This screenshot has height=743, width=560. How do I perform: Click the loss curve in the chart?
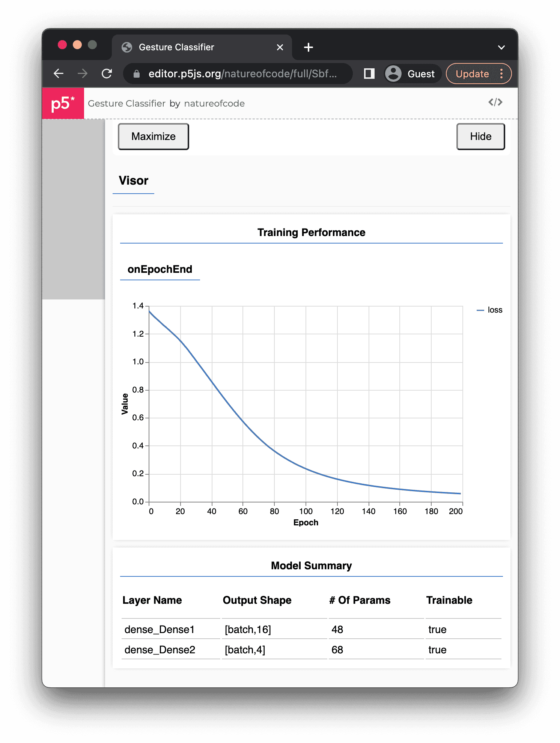tap(243, 422)
